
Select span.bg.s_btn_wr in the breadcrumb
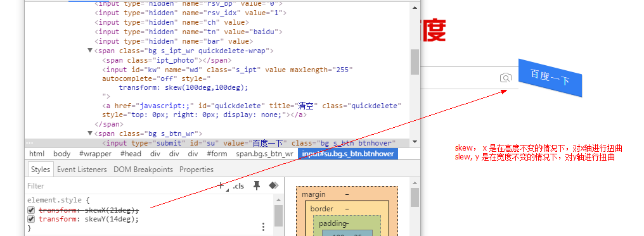point(264,154)
